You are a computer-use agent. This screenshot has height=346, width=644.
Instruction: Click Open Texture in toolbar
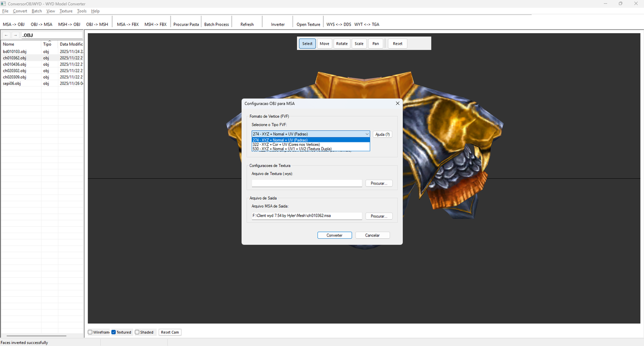[x=308, y=24]
